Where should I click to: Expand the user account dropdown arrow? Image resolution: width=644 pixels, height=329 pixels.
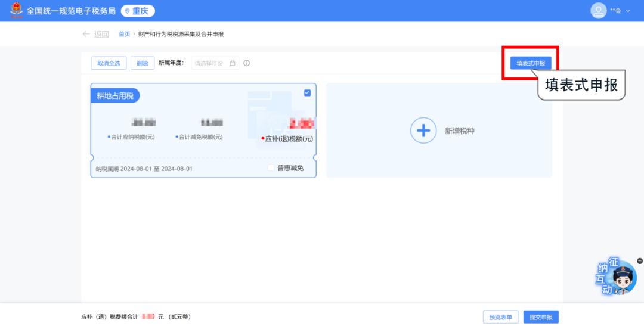click(x=628, y=11)
